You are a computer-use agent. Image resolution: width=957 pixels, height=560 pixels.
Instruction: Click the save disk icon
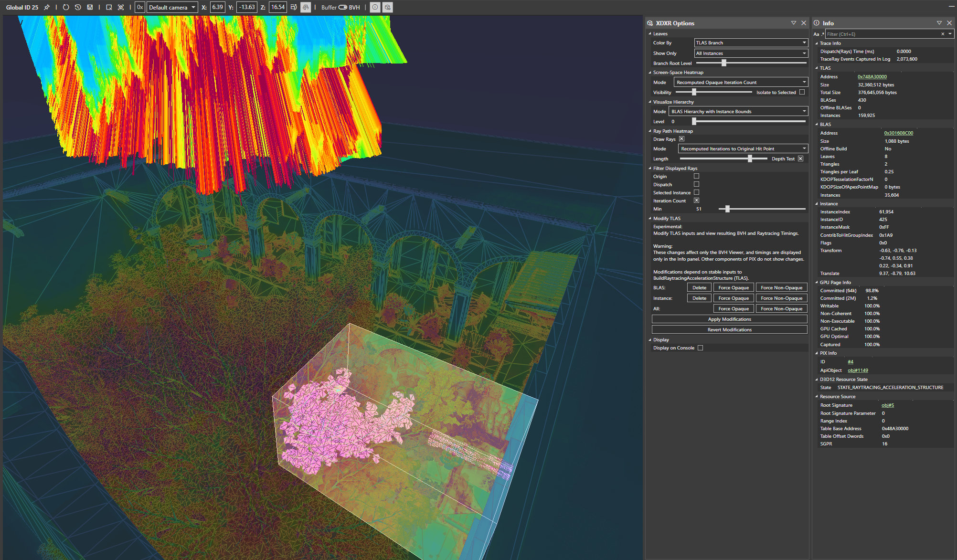90,7
